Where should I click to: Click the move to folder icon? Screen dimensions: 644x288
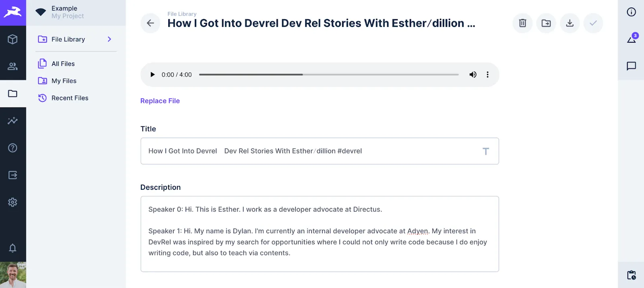[546, 23]
